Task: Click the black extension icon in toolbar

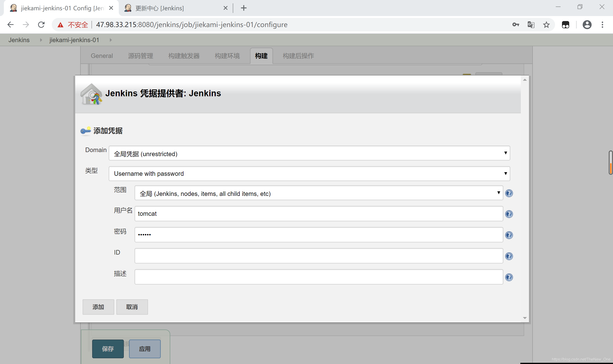Action: [565, 24]
